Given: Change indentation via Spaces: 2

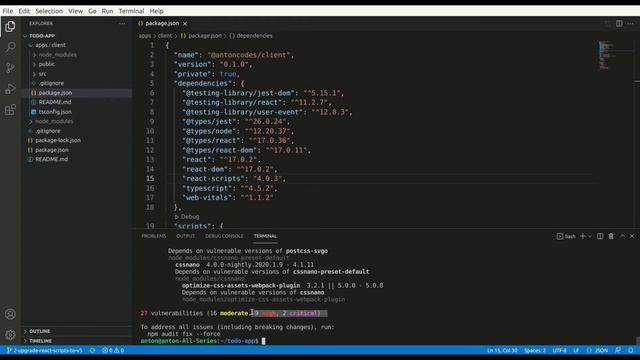Looking at the screenshot, I should pyautogui.click(x=535, y=350).
